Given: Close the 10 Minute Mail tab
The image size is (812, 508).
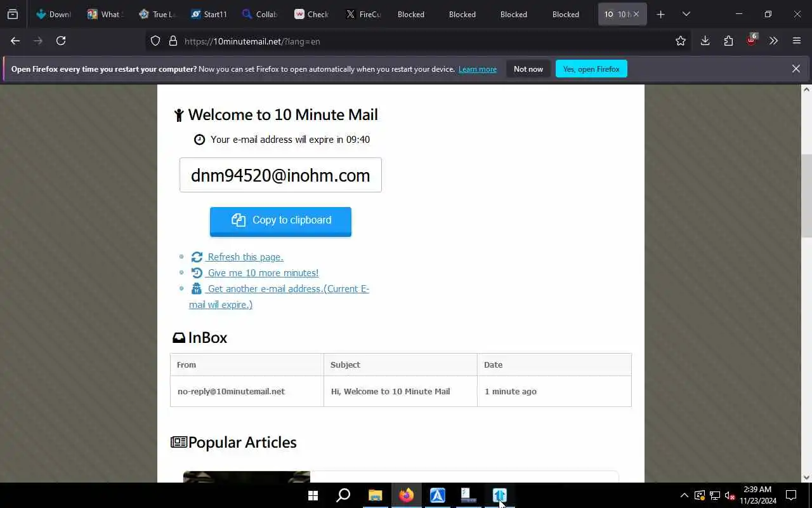Looking at the screenshot, I should click(636, 14).
